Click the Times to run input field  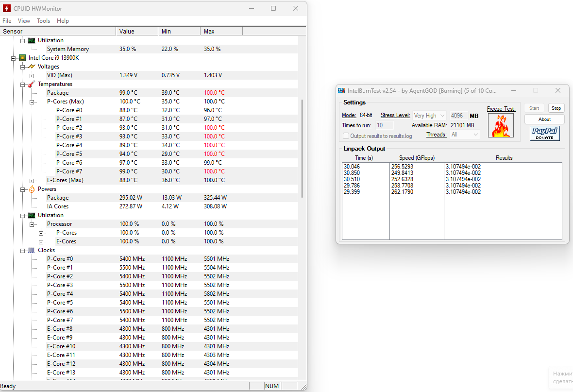(x=385, y=125)
